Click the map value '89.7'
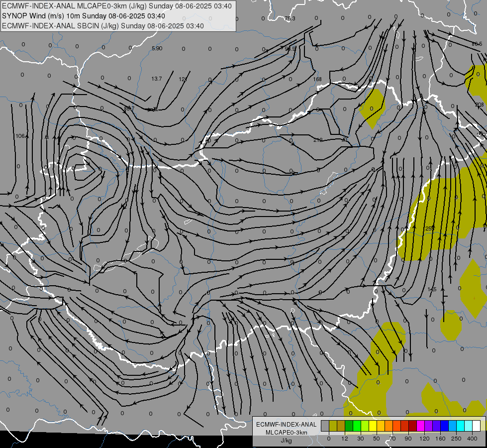 tap(129, 109)
